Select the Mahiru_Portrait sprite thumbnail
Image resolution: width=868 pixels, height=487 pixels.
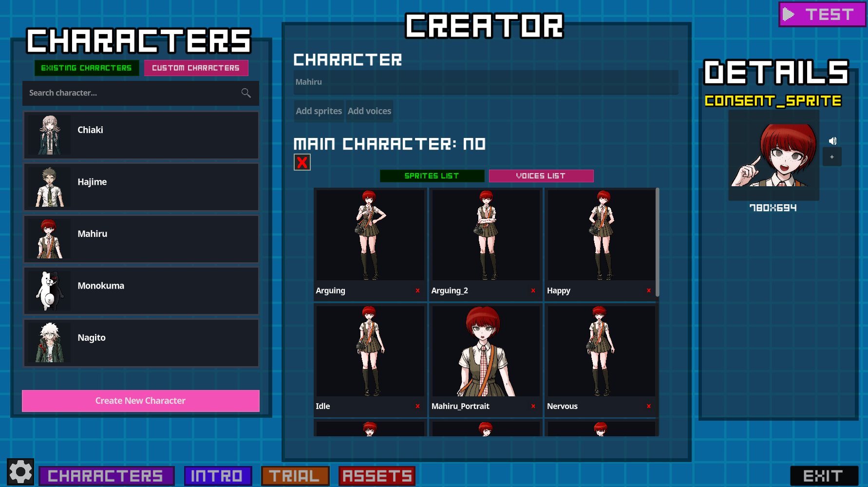(486, 351)
